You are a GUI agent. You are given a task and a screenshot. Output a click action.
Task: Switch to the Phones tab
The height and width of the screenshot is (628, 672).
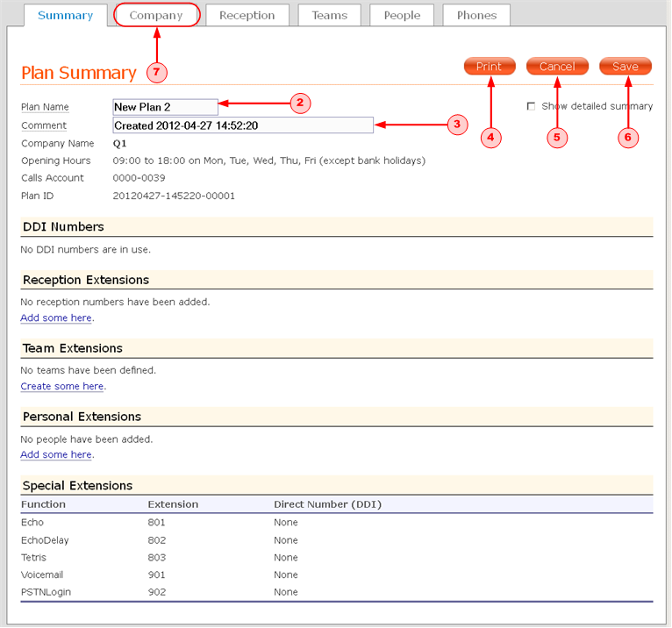476,16
